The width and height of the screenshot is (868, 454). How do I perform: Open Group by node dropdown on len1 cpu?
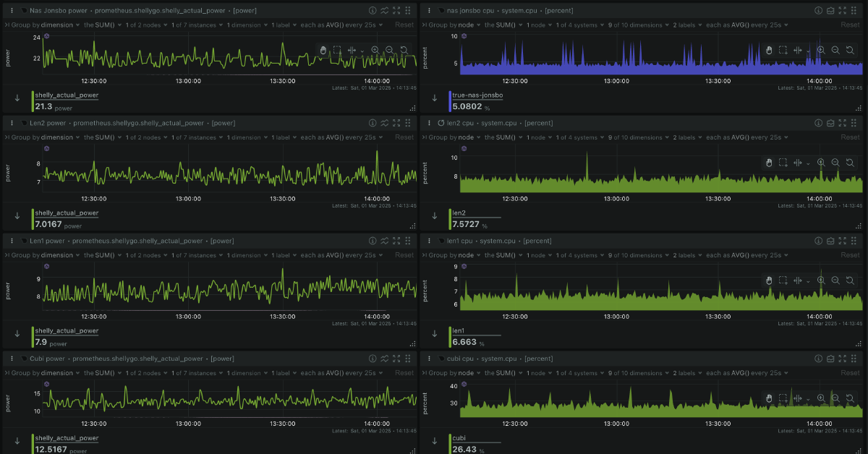point(454,255)
